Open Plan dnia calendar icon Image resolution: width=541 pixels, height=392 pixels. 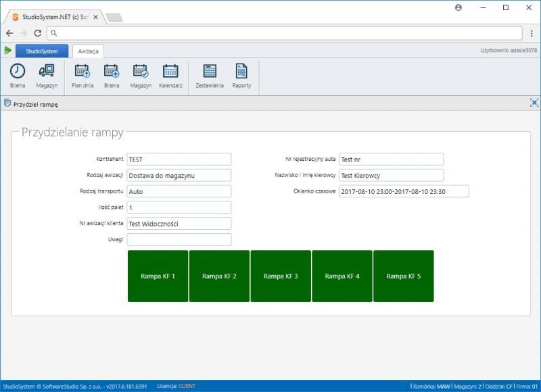(82, 71)
